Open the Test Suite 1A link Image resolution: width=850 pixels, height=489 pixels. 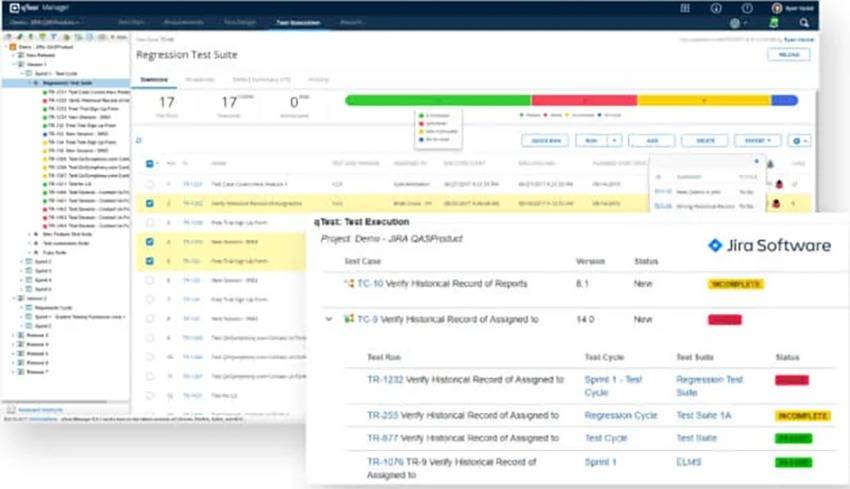coord(704,415)
